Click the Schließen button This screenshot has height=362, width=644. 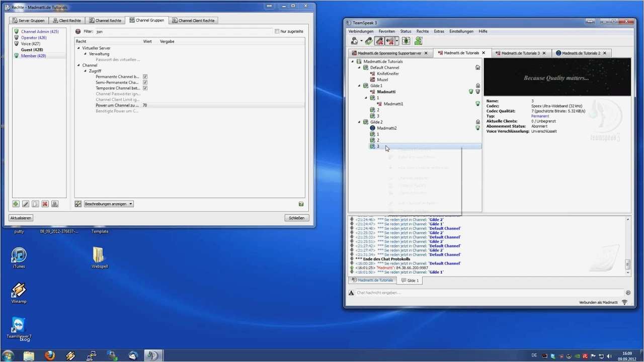(296, 218)
